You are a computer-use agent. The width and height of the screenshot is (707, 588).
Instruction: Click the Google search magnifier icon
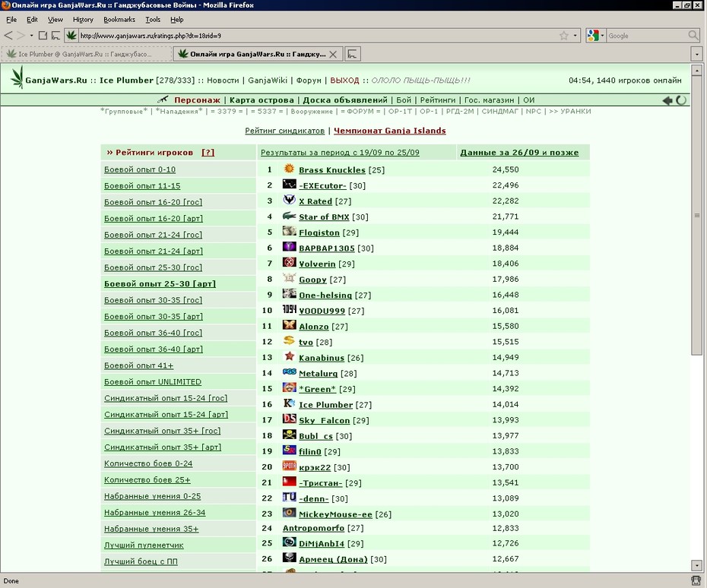[x=693, y=36]
